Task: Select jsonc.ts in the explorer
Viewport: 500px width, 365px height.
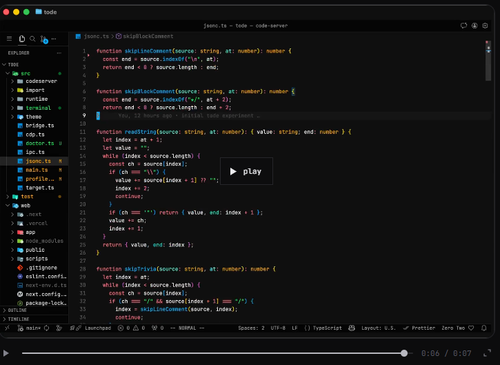Action: tap(33, 161)
